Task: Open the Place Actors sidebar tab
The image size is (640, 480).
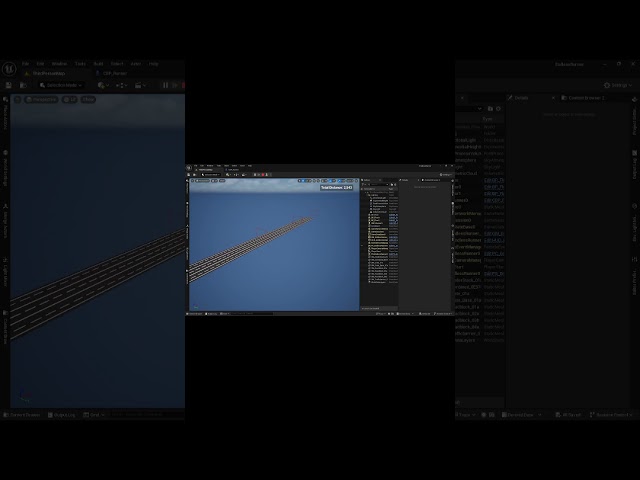Action: (5, 113)
